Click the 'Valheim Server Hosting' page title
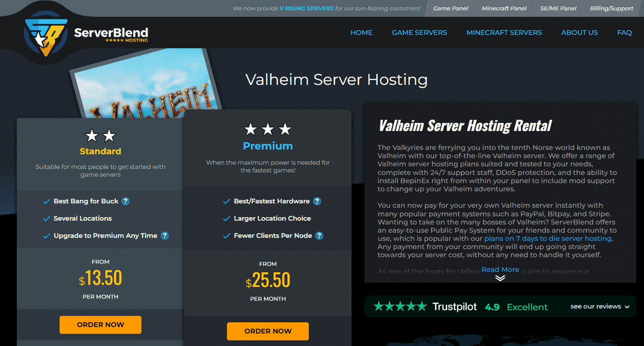 pyautogui.click(x=336, y=80)
